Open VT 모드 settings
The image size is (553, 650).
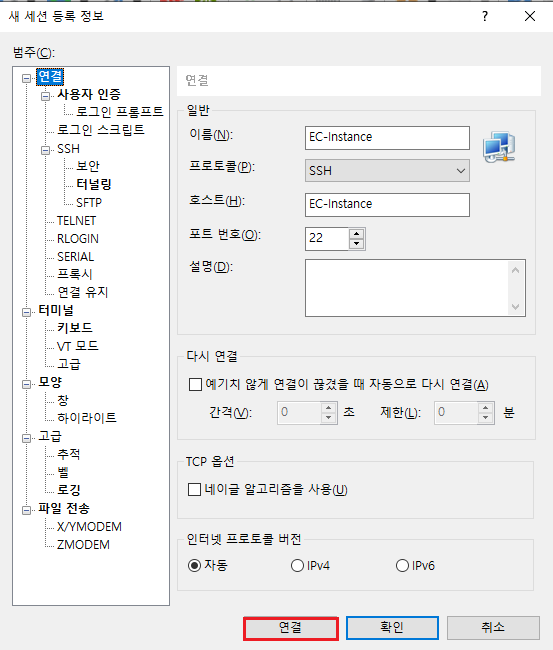(x=78, y=346)
